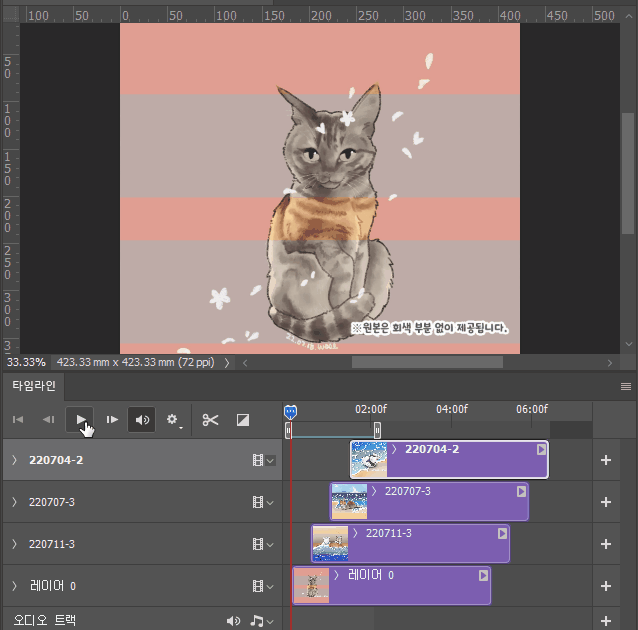Expand the 레이어 0 track properties
The image size is (638, 630).
coord(14,586)
